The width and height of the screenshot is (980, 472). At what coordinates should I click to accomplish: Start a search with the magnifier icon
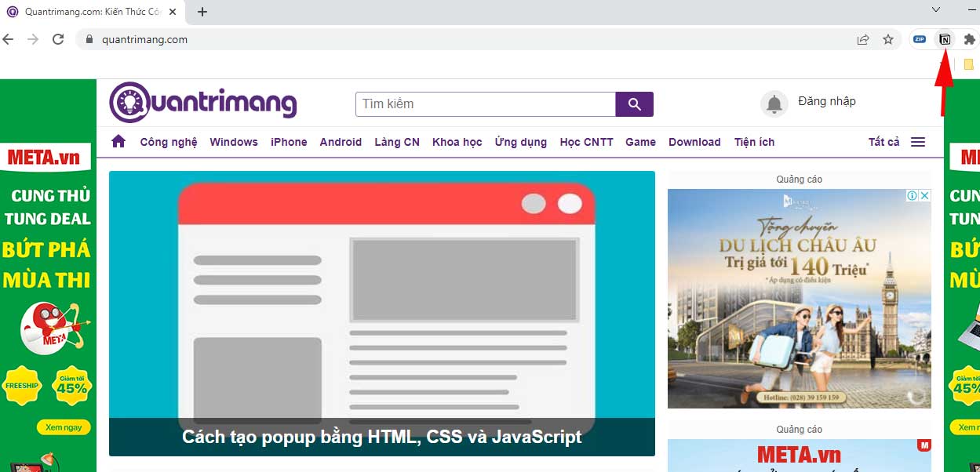634,103
